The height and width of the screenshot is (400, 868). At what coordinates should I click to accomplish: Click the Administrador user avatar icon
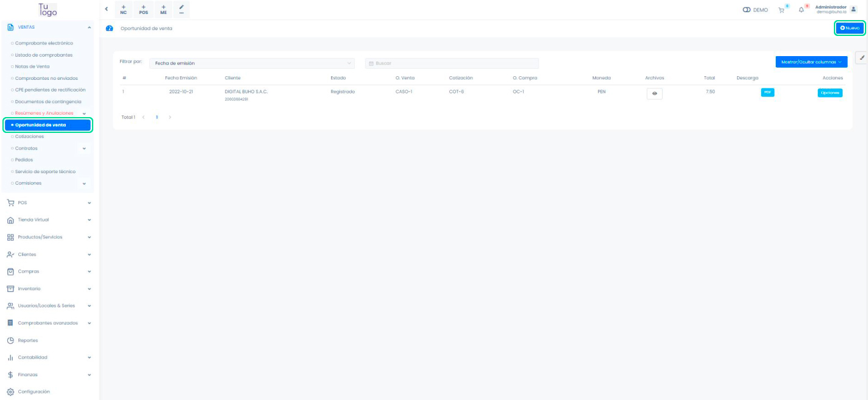[853, 9]
